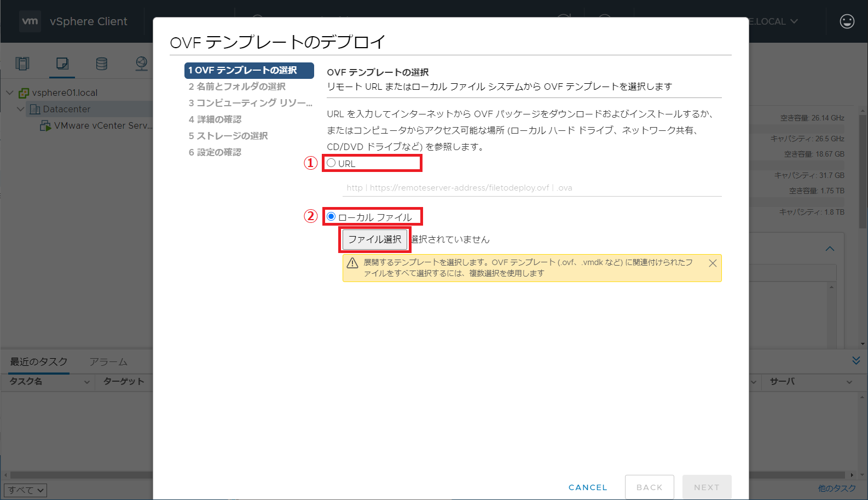Select step 4 詳細の確認
The image size is (868, 500).
point(215,119)
